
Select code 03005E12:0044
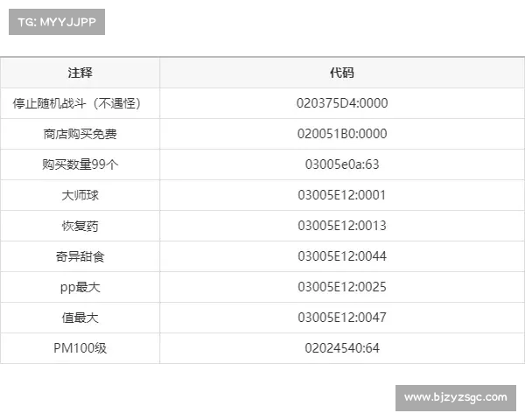(x=341, y=256)
